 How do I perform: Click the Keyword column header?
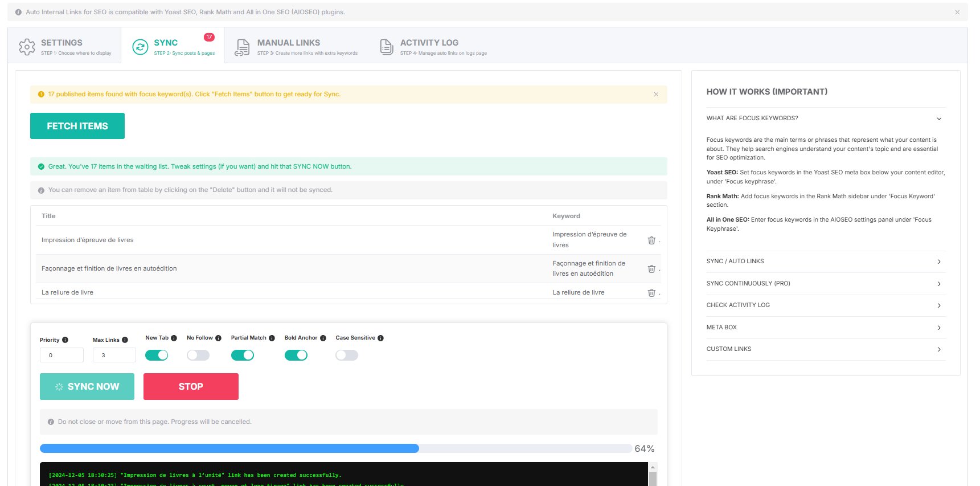[566, 216]
